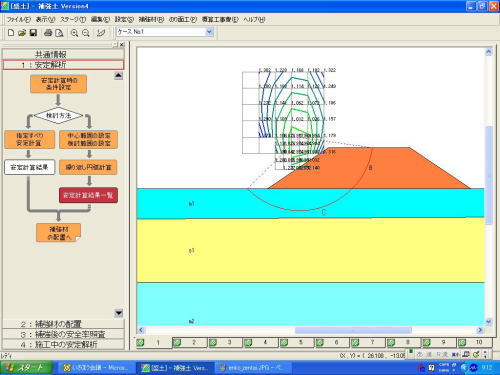
Task: Click the スタート button on taskbar
Action: pyautogui.click(x=26, y=368)
